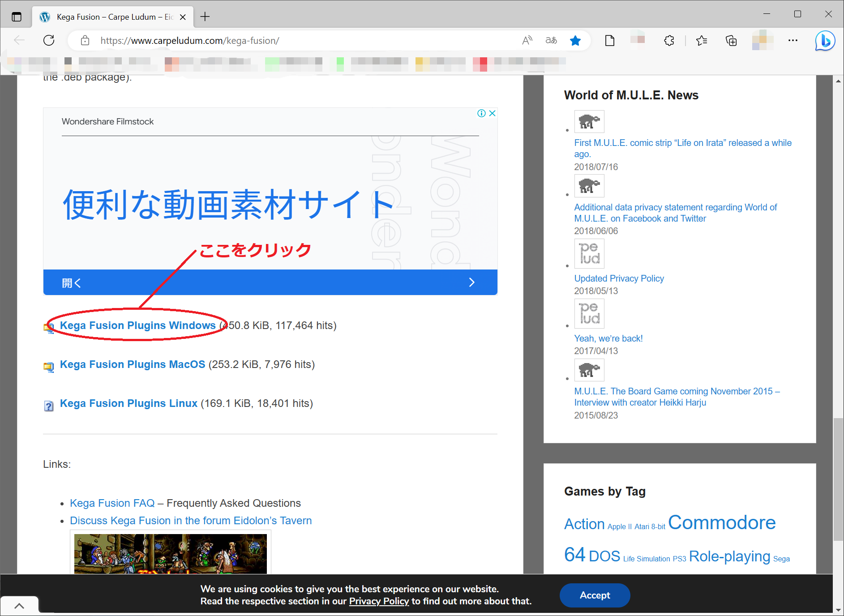
Task: Select the PS3 tag
Action: (x=679, y=559)
